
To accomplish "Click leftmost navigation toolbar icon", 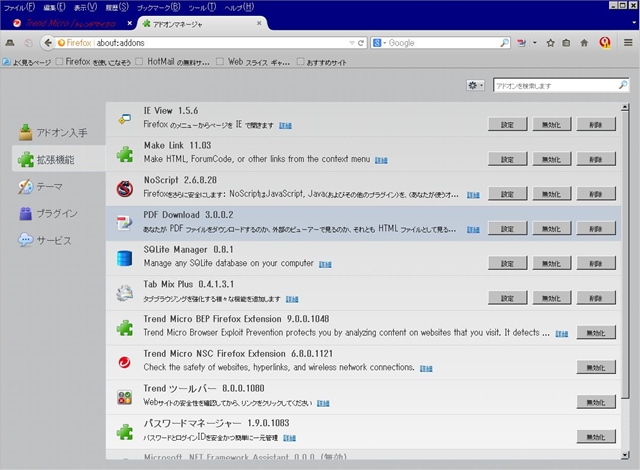I will click(10, 42).
